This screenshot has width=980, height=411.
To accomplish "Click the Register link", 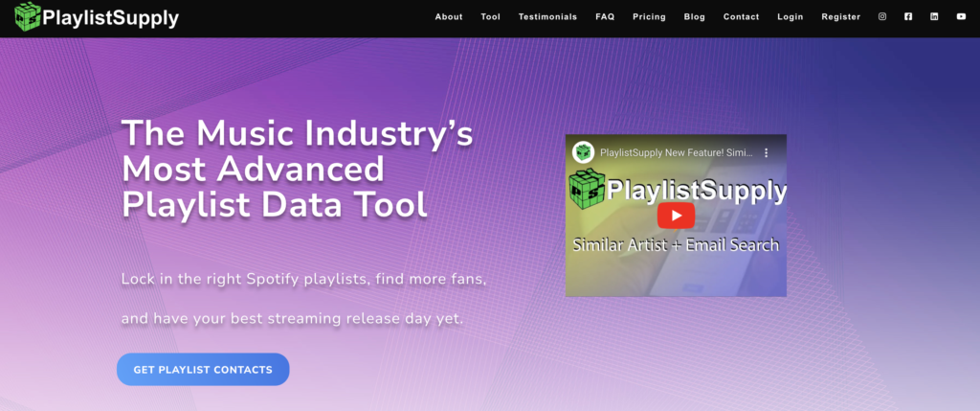I will pos(840,17).
